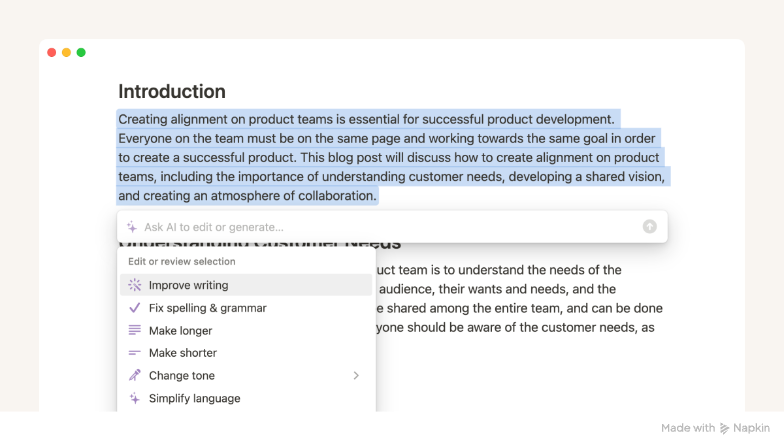Minimize the window using the yellow button
The image size is (784, 446).
(x=66, y=52)
